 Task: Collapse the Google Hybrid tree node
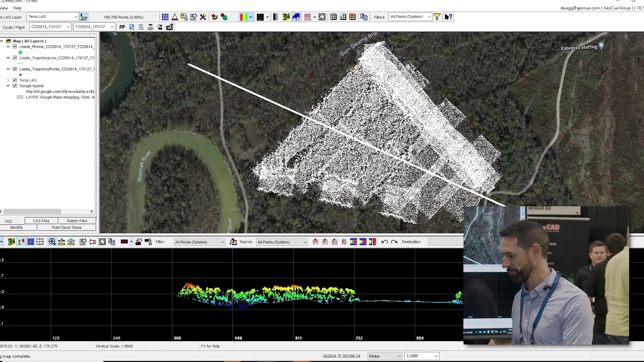pos(8,86)
